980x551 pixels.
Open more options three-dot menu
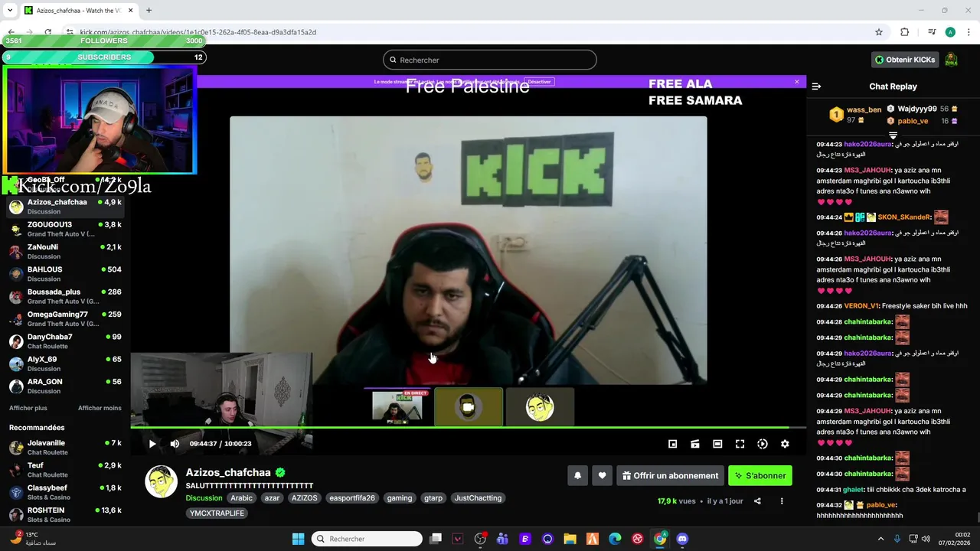point(782,501)
